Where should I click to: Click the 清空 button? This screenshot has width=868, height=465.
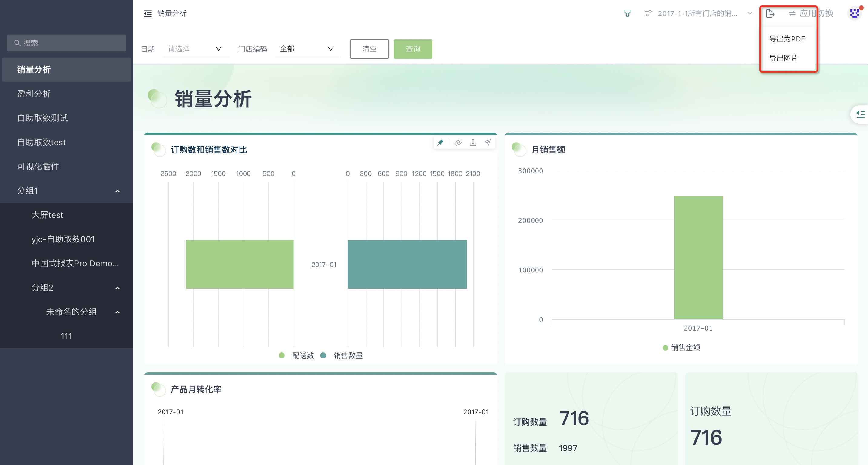click(x=369, y=49)
